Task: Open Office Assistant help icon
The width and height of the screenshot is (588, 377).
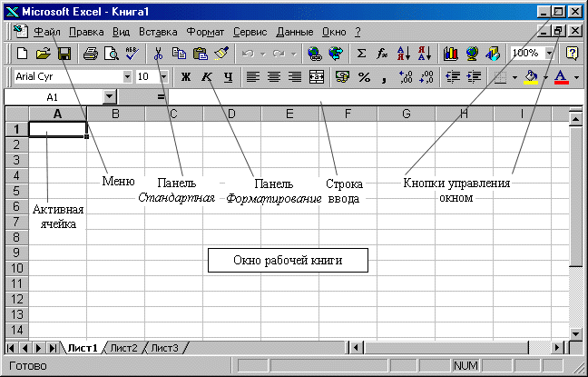Action: click(572, 54)
